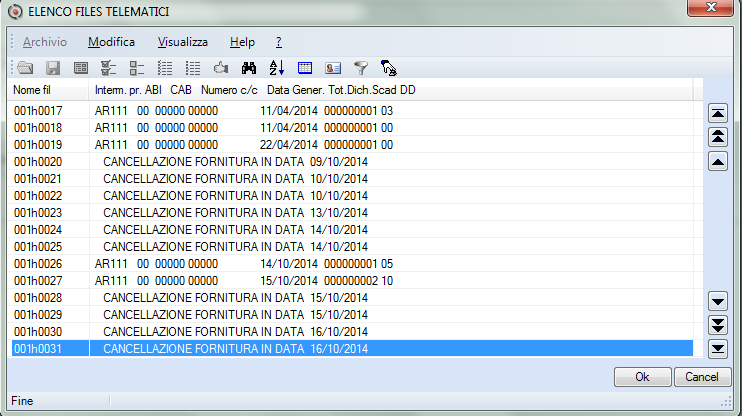Click the thumbs-up toolbar icon
The width and height of the screenshot is (742, 416).
pyautogui.click(x=221, y=68)
